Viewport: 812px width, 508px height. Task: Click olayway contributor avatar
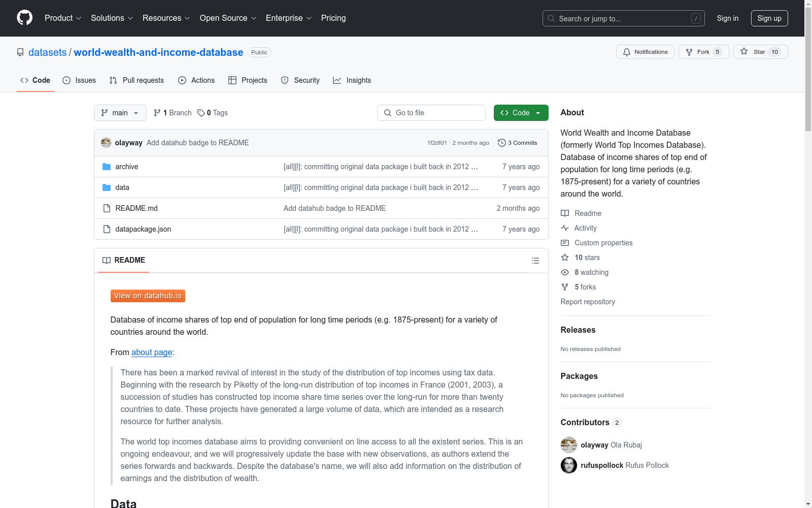[569, 445]
